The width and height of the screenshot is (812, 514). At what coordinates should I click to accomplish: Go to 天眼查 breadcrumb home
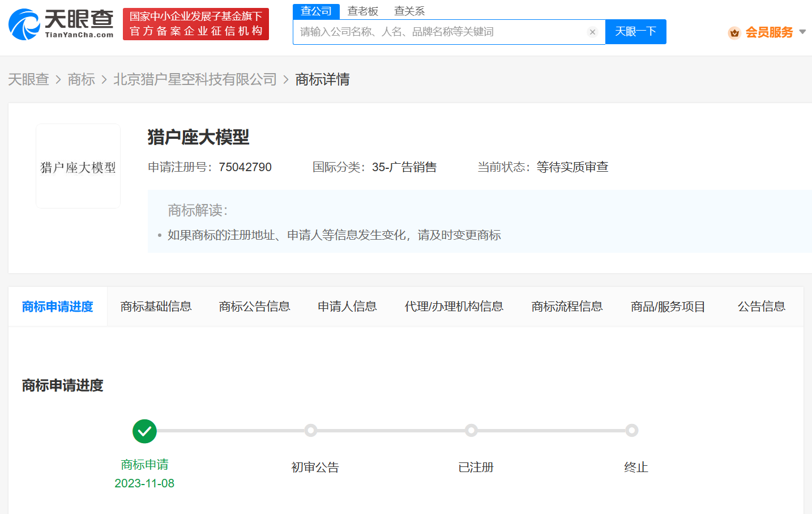pos(28,79)
